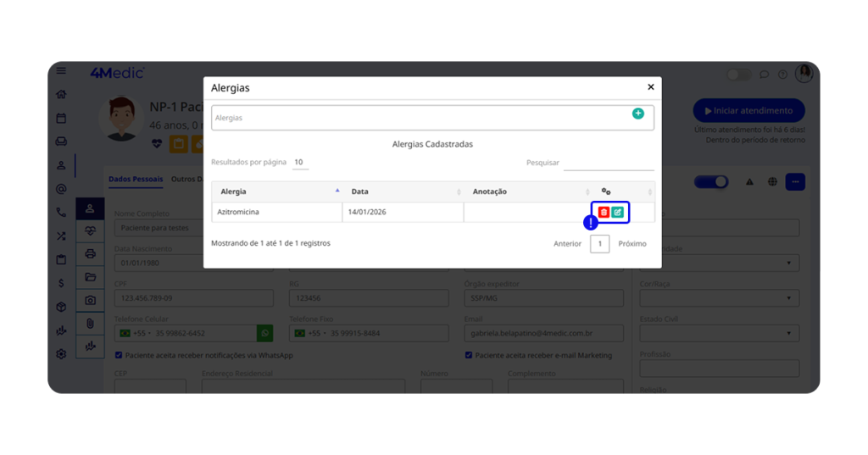868x455 pixels.
Task: Click Próximo pagination link
Action: (632, 244)
